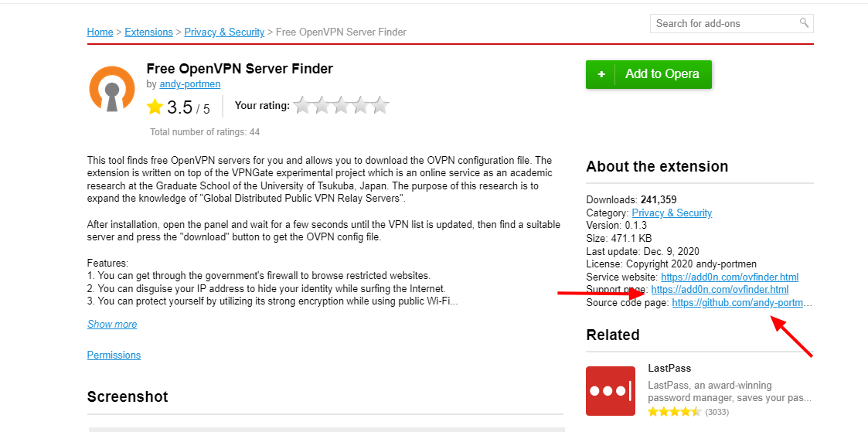Open the Support page add0n link
This screenshot has height=432, width=868.
tap(720, 290)
